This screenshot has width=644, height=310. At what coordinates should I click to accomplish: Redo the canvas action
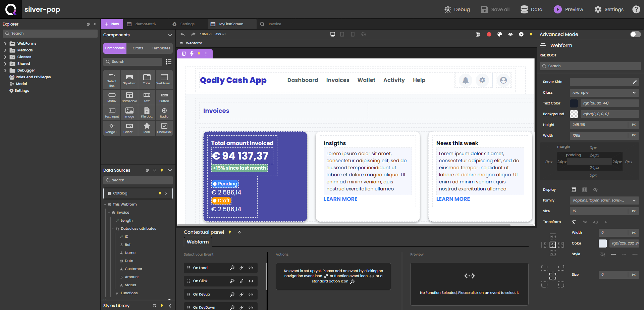[193, 34]
